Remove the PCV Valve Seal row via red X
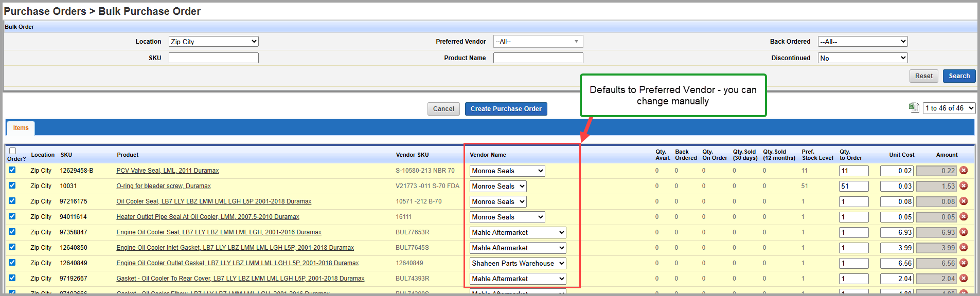 (964, 171)
